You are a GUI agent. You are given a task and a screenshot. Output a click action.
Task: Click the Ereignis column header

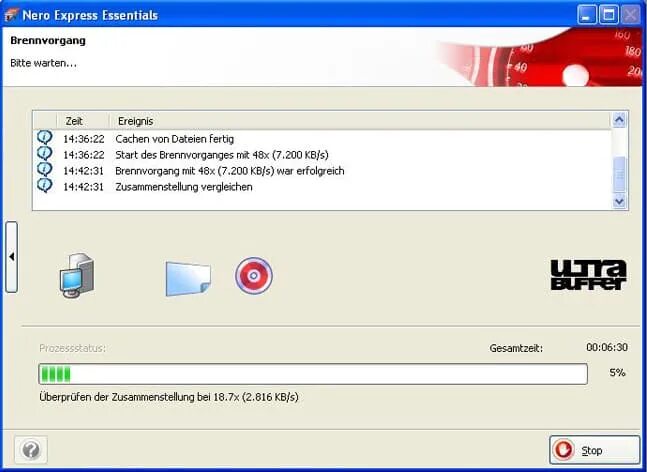point(360,121)
